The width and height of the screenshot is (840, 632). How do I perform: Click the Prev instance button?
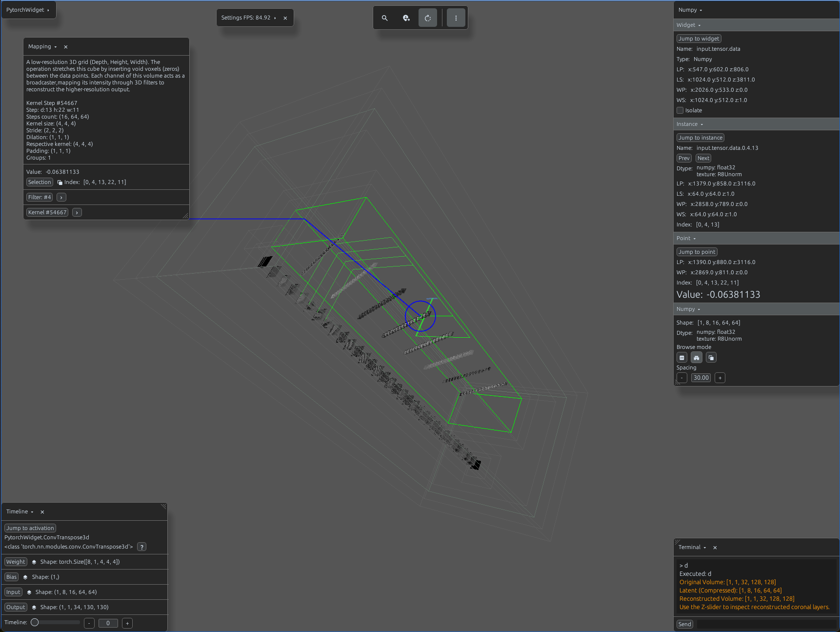coord(684,158)
